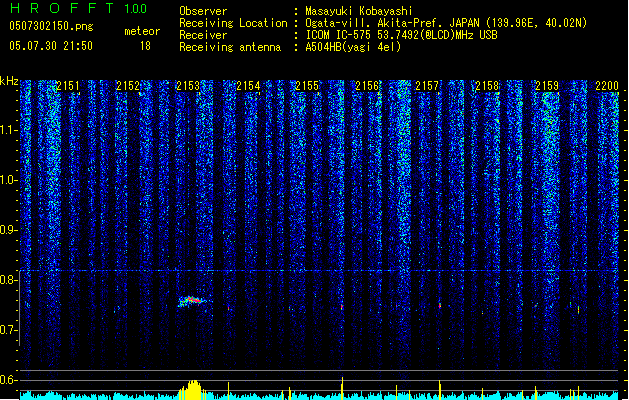
Task: Click the 2153 time marker
Action: (x=188, y=86)
